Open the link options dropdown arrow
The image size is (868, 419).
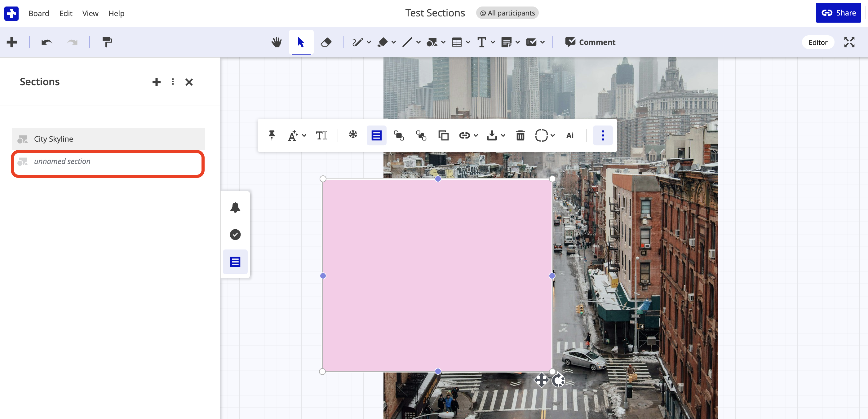point(476,135)
